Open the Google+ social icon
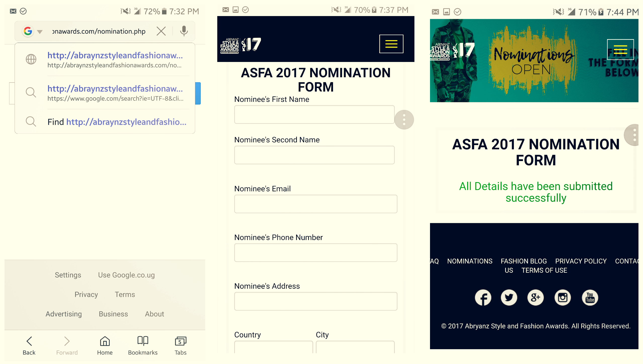The height and width of the screenshot is (364, 643). coord(535,298)
